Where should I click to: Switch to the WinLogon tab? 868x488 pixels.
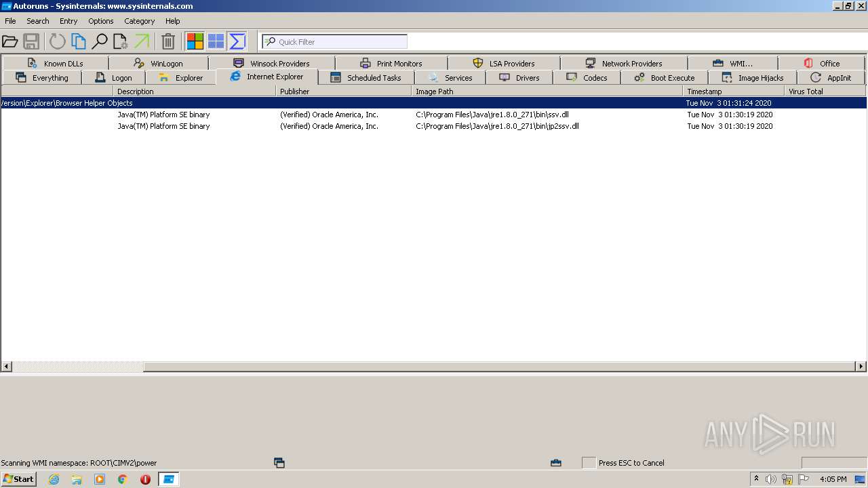click(159, 63)
